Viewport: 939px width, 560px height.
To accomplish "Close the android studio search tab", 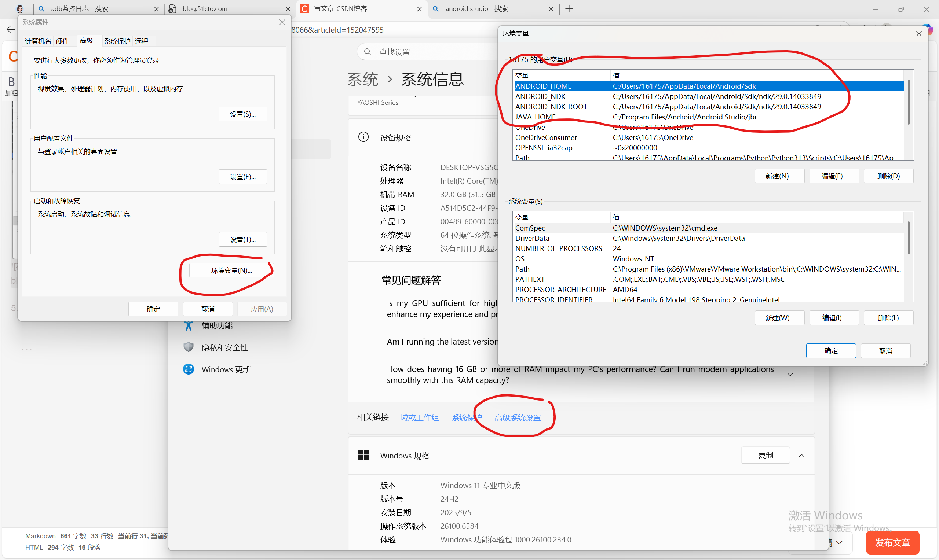I will point(551,9).
